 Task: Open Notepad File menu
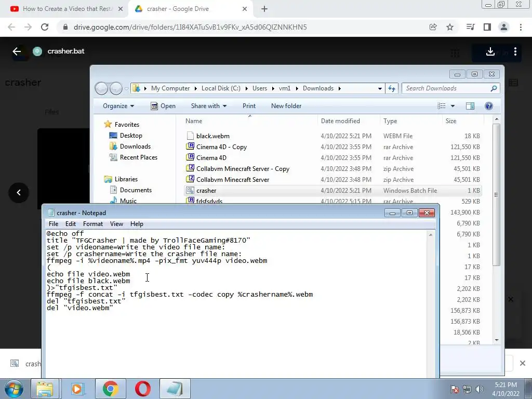tap(54, 224)
